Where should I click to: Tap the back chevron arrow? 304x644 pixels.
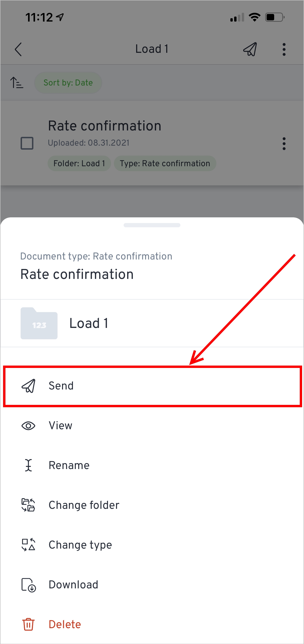pyautogui.click(x=18, y=49)
